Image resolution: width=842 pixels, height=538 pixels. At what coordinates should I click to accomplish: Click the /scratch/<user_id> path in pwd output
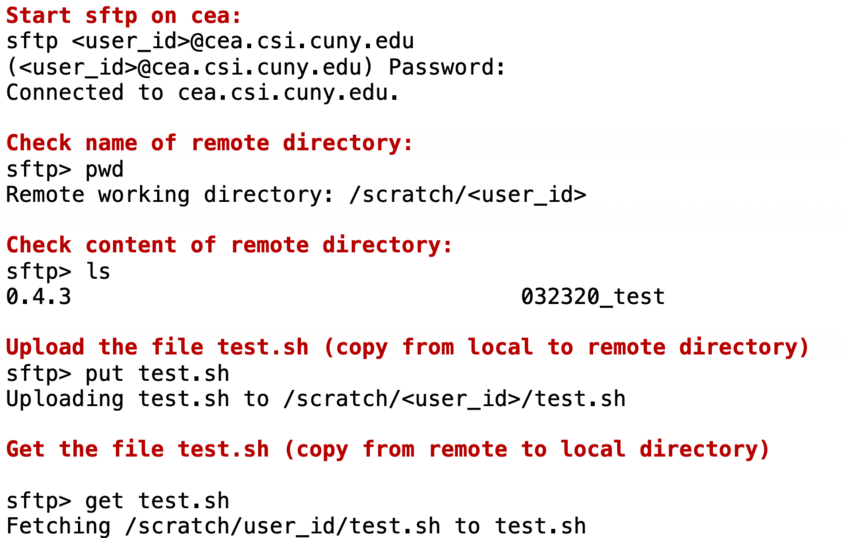coord(467,194)
